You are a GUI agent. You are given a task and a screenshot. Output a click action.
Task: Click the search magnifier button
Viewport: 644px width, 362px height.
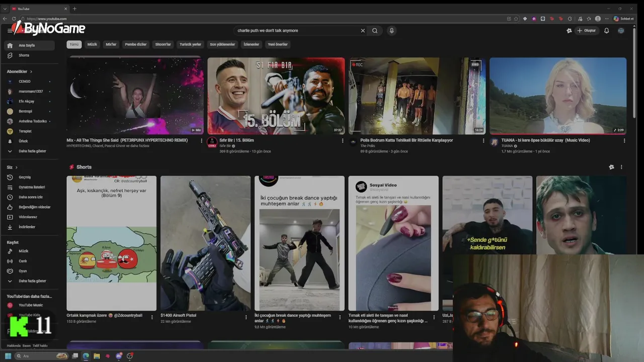click(x=375, y=31)
